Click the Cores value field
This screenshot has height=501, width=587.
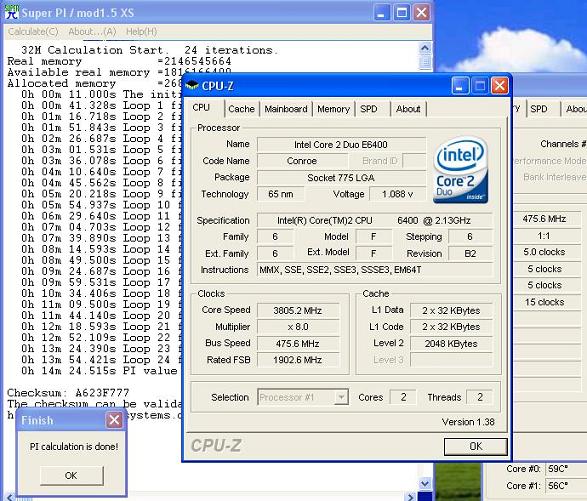click(x=403, y=397)
